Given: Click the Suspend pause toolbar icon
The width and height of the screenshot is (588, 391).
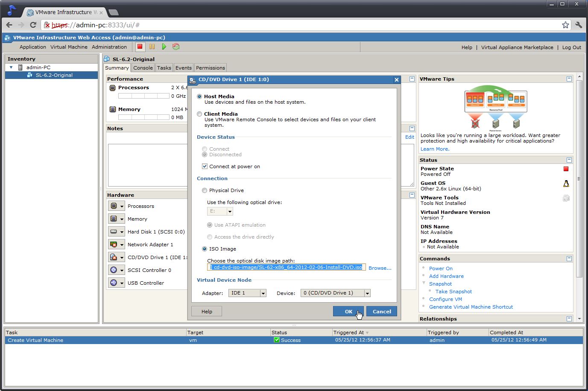Looking at the screenshot, I should click(152, 47).
